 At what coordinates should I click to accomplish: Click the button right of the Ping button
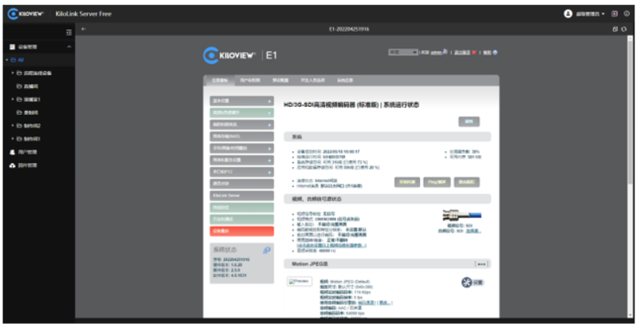(467, 182)
